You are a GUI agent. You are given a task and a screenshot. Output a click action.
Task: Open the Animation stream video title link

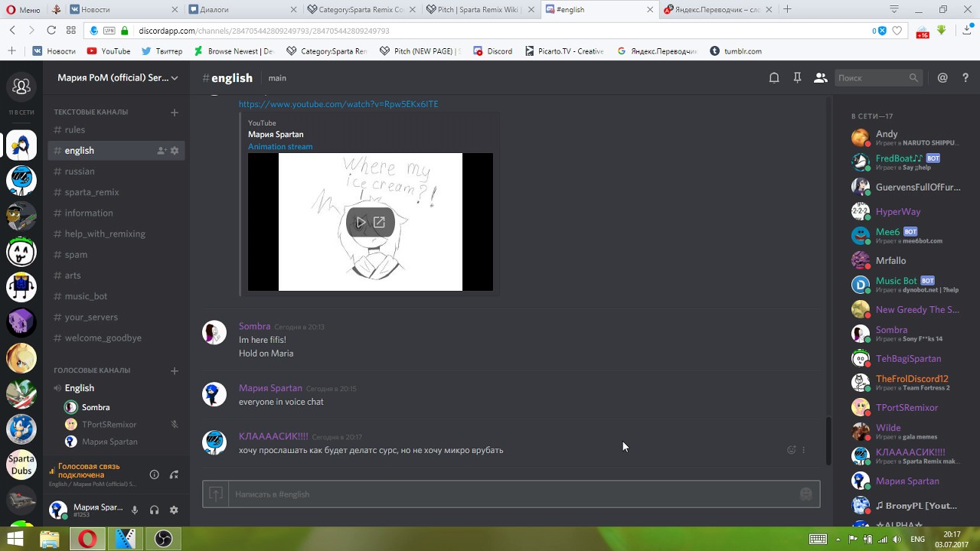tap(280, 147)
